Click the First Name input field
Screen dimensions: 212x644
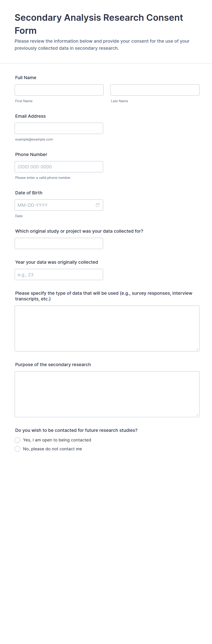tap(59, 90)
